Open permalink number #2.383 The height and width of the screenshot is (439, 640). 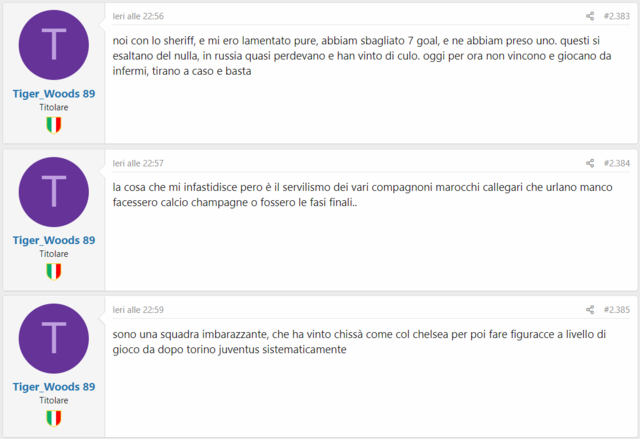[617, 16]
